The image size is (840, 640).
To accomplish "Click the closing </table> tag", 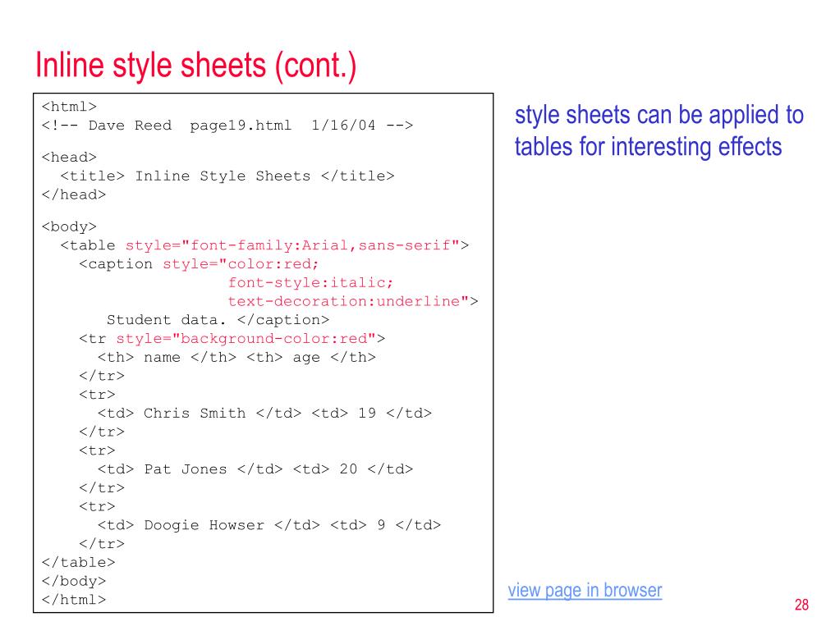I will point(79,562).
